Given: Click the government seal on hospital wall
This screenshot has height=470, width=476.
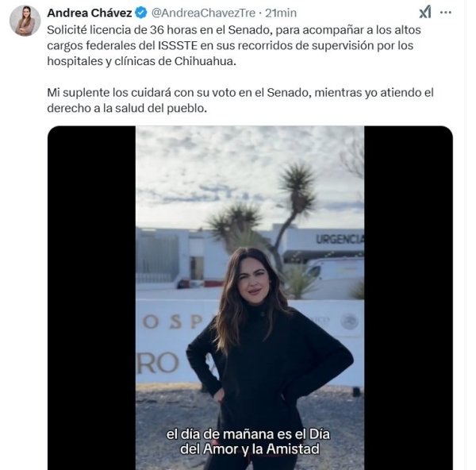Looking at the screenshot, I should [x=349, y=322].
